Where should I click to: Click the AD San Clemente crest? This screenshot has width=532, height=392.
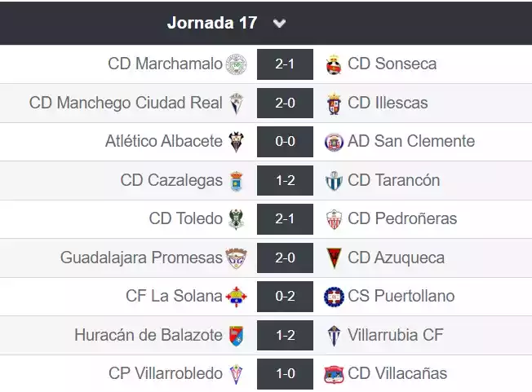(x=334, y=142)
